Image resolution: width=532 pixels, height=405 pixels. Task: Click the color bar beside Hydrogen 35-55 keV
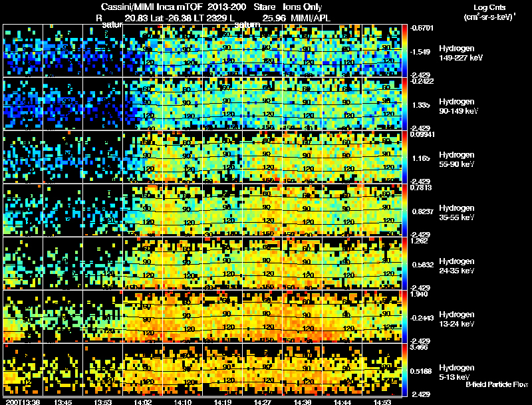tap(405, 210)
